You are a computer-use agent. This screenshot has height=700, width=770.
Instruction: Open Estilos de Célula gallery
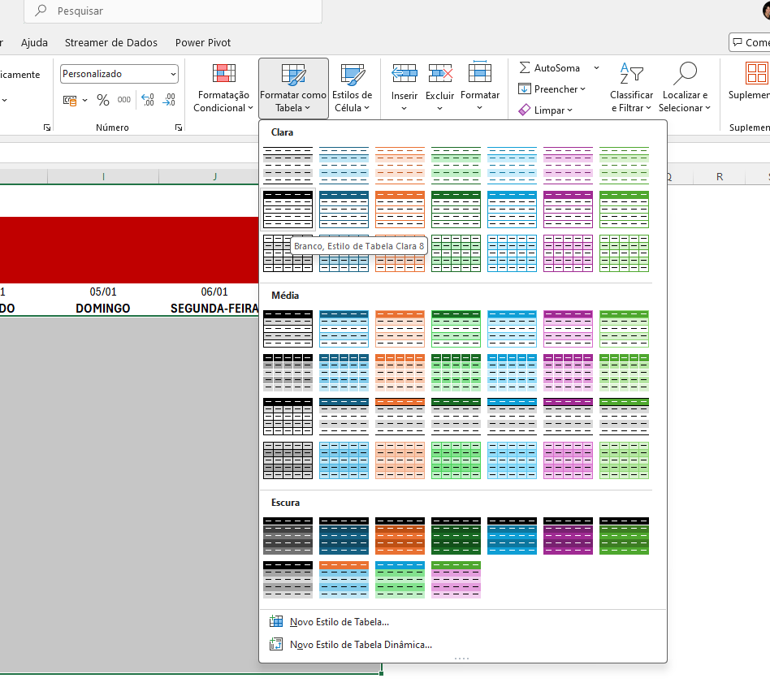click(x=352, y=89)
